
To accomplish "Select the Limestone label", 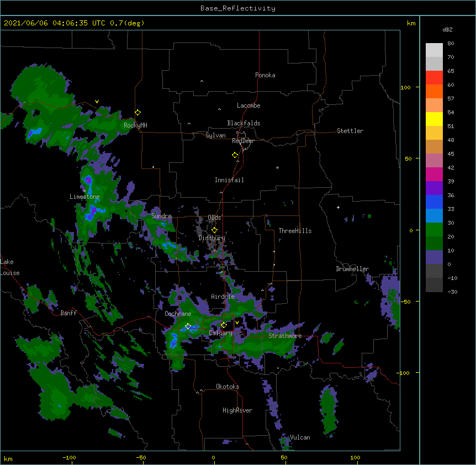I will (84, 197).
